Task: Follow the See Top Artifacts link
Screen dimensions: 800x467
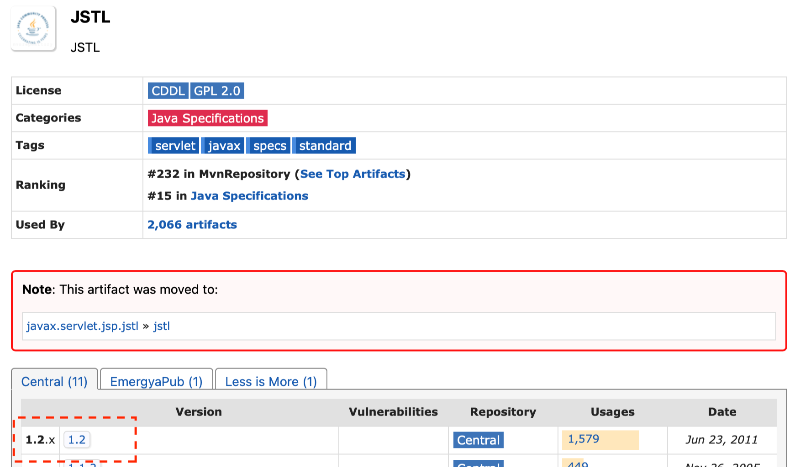Action: pos(353,174)
